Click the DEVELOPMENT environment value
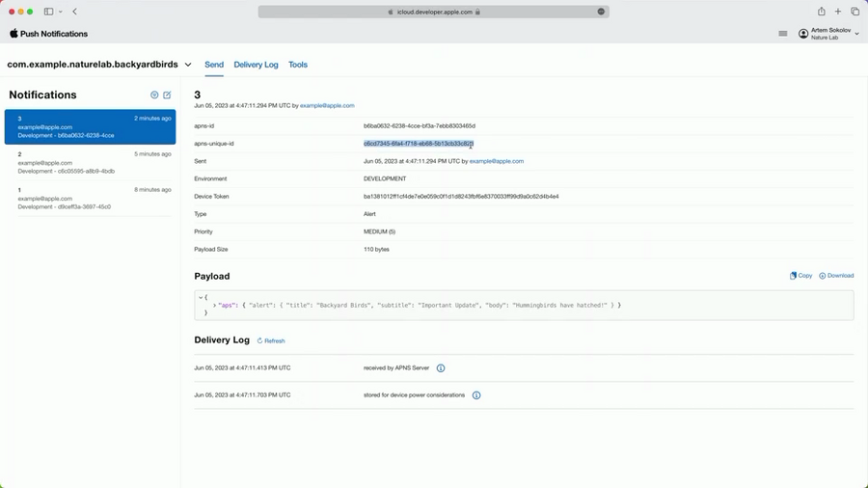 (x=385, y=178)
